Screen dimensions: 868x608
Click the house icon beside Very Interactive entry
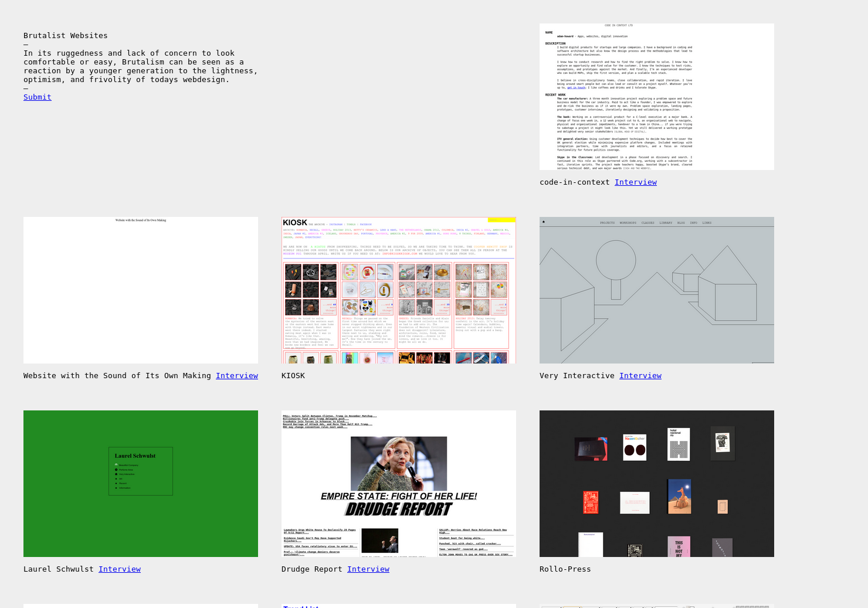click(116, 474)
